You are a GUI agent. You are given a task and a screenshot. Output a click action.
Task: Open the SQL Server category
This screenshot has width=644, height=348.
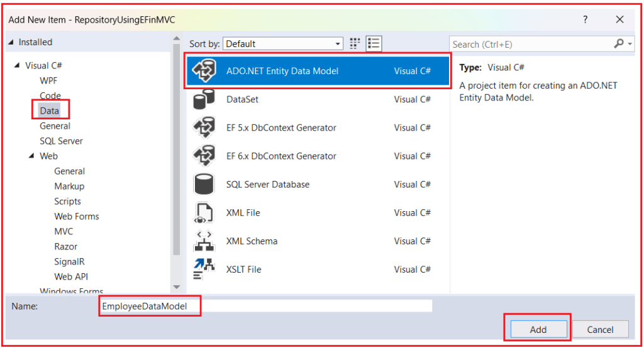[61, 141]
